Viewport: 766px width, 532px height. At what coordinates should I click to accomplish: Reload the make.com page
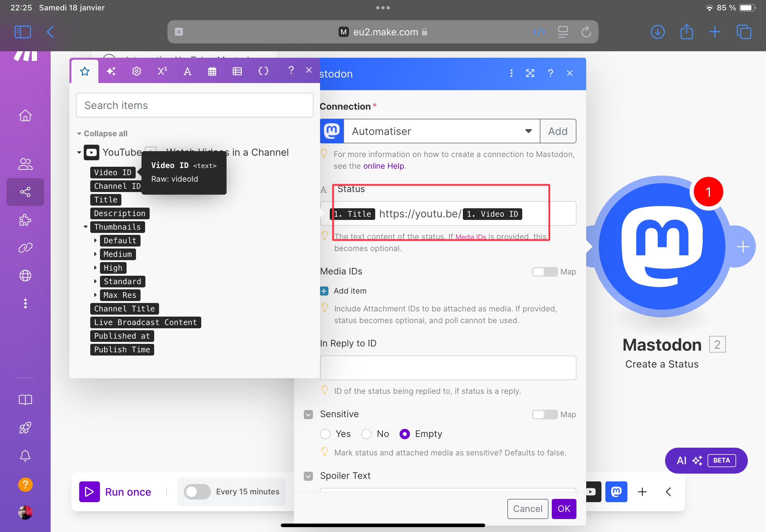pyautogui.click(x=586, y=32)
